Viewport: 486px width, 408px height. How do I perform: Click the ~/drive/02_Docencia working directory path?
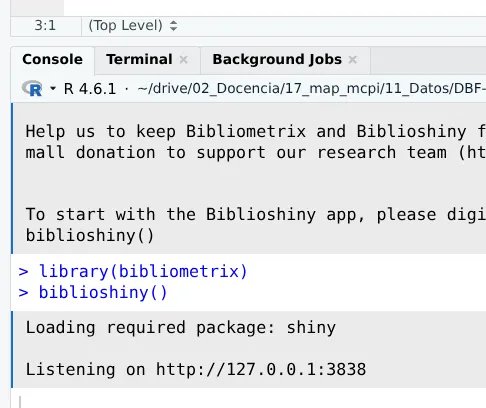click(x=311, y=89)
